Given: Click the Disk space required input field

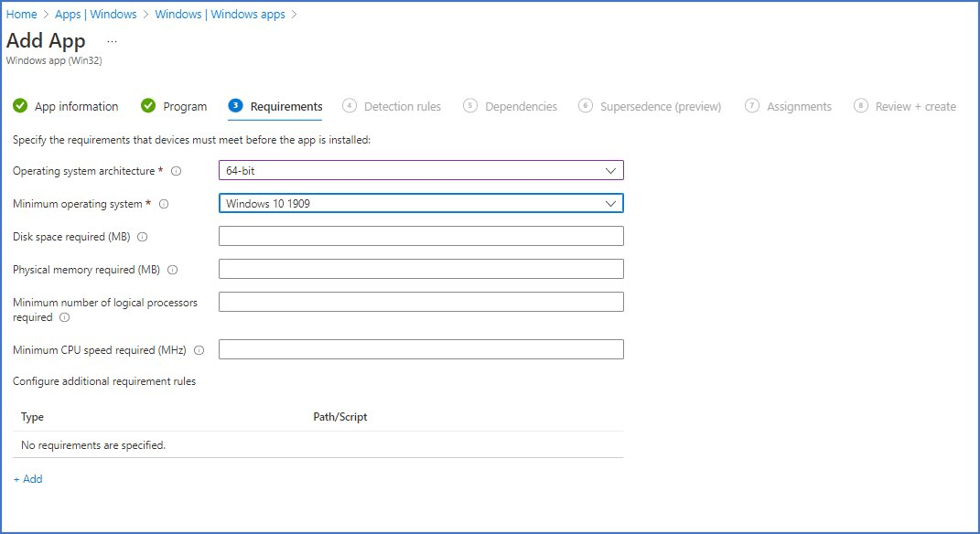Looking at the screenshot, I should click(421, 236).
